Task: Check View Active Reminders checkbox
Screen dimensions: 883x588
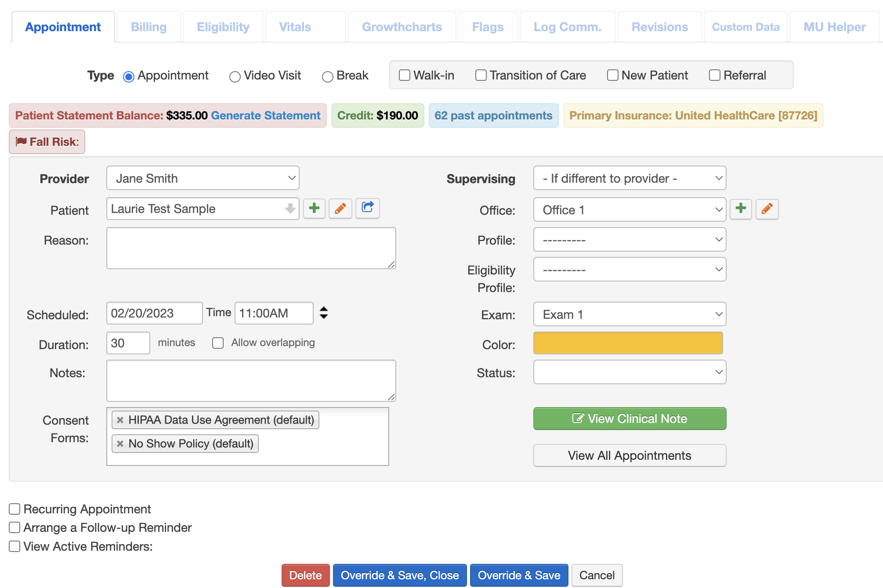Action: [x=14, y=546]
